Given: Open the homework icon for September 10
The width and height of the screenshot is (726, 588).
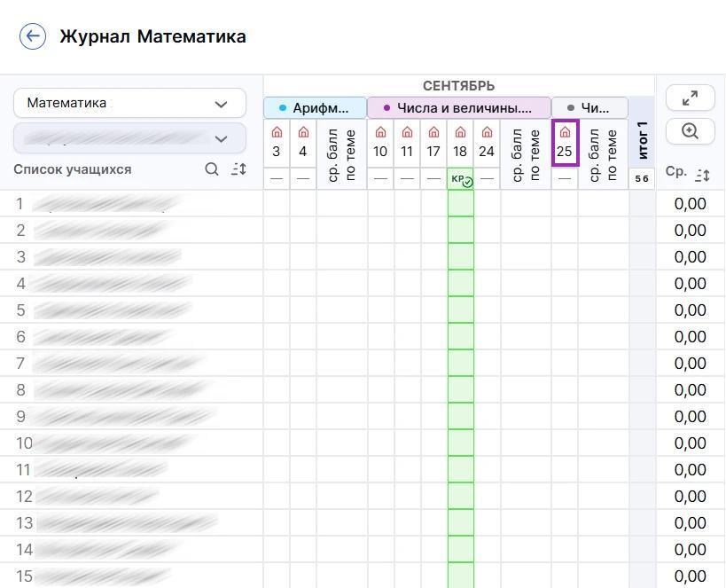Looking at the screenshot, I should [380, 132].
